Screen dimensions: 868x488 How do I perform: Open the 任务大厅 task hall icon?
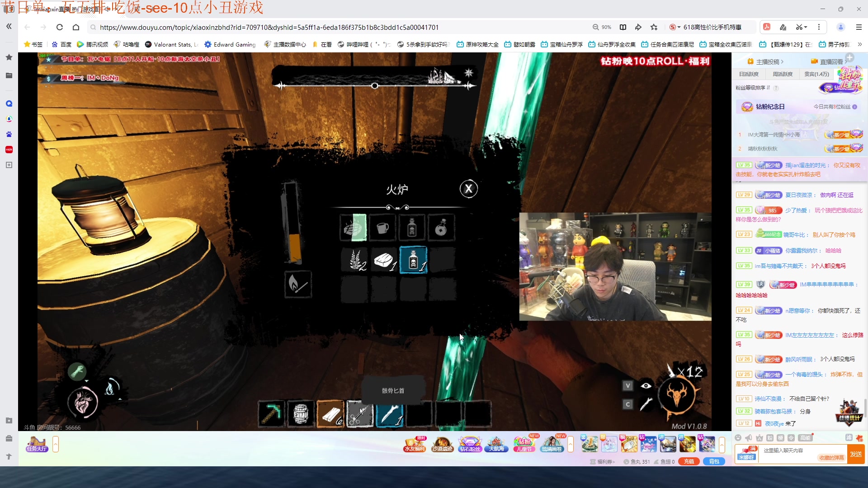(x=37, y=444)
